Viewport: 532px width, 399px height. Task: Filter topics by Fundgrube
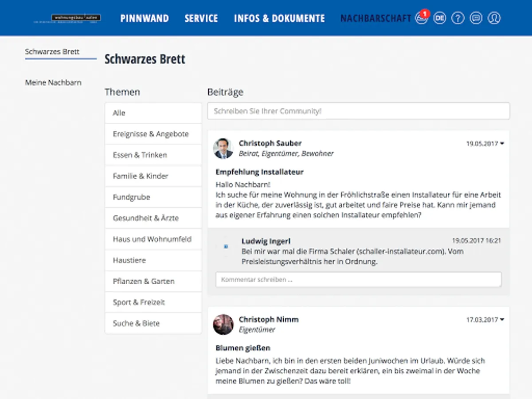[153, 197]
